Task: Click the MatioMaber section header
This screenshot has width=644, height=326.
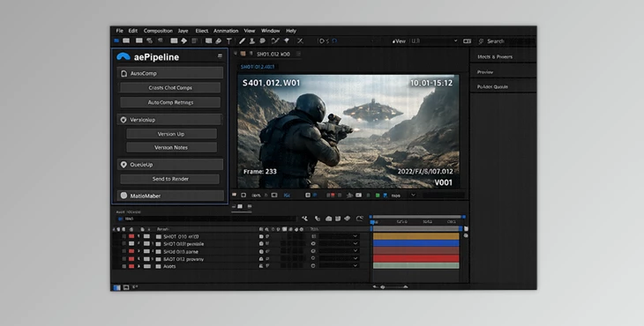Action: coord(170,196)
